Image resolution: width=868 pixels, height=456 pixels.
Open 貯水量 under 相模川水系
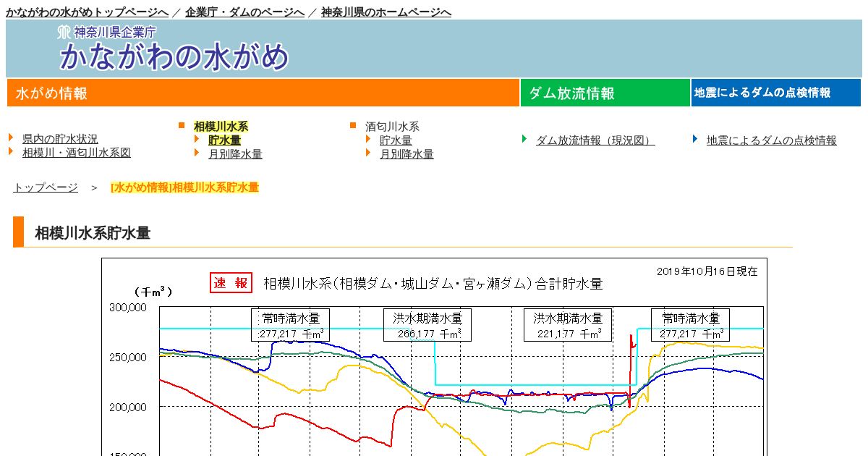tap(224, 140)
